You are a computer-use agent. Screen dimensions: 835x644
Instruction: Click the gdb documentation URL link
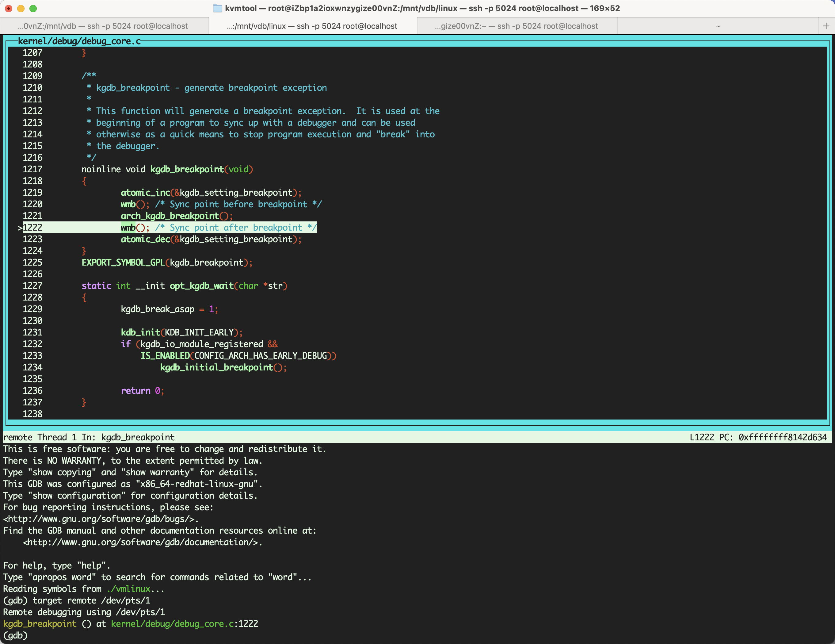tap(142, 542)
